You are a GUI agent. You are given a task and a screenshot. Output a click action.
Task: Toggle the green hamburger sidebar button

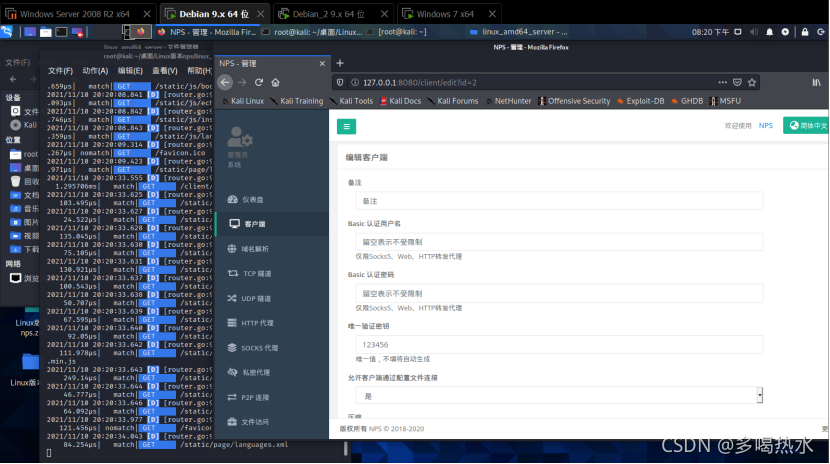[x=346, y=126]
